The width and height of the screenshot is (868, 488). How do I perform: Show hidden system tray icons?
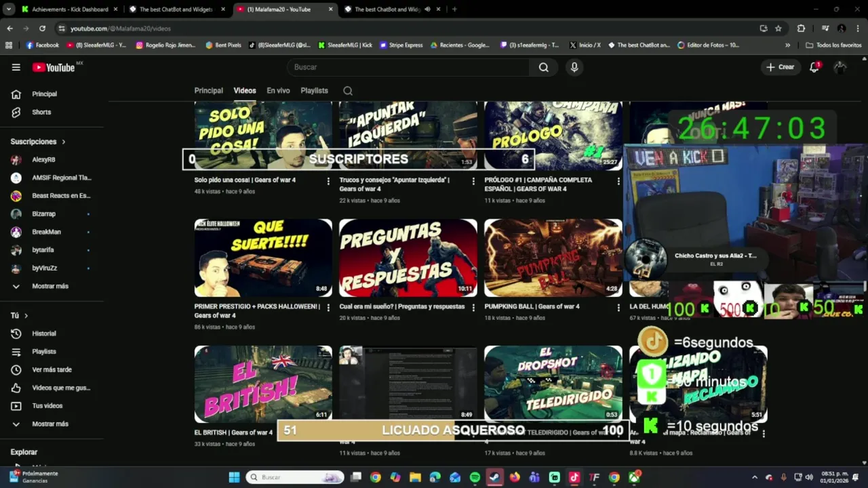pyautogui.click(x=755, y=477)
